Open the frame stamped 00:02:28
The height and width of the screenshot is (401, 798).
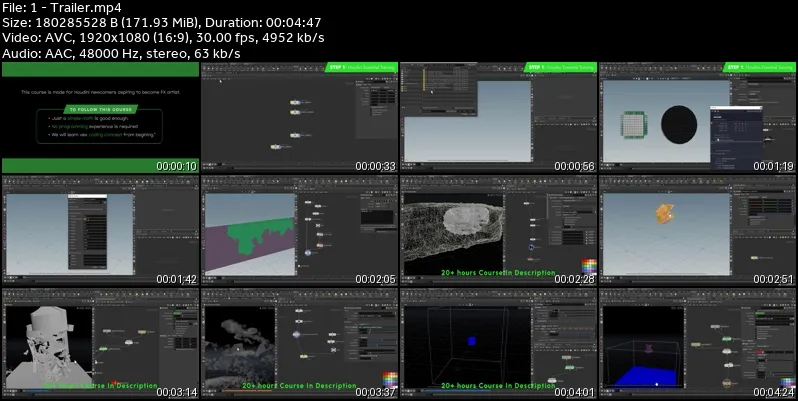point(498,231)
